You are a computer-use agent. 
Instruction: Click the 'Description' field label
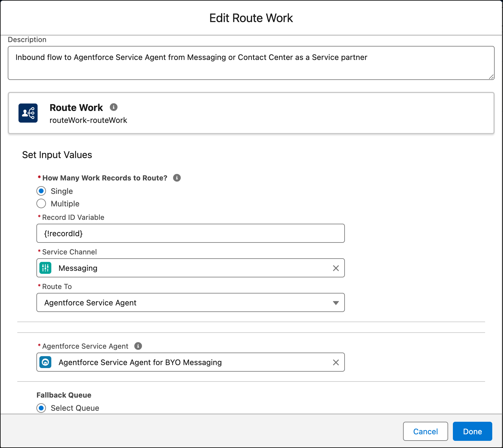tap(27, 40)
